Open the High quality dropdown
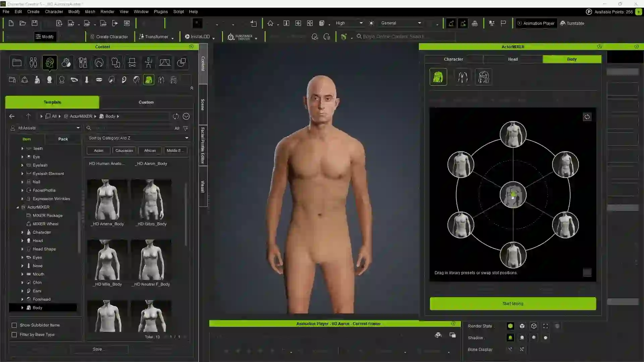This screenshot has width=644, height=362. pos(349,23)
